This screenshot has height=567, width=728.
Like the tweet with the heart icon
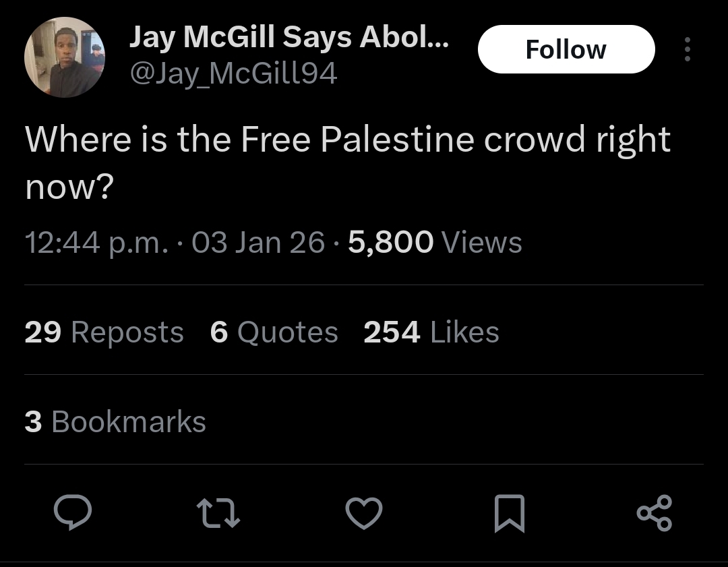[x=364, y=512]
